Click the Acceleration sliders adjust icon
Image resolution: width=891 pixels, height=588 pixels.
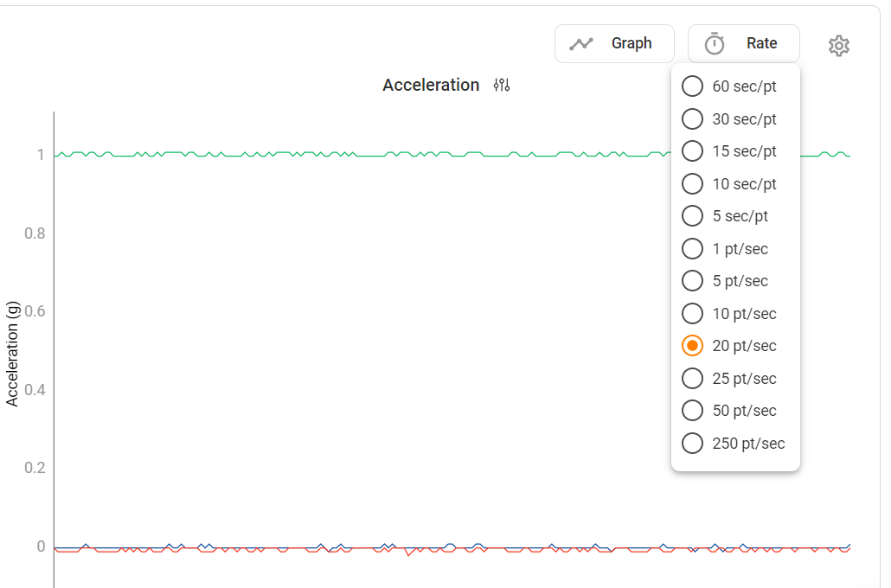501,86
